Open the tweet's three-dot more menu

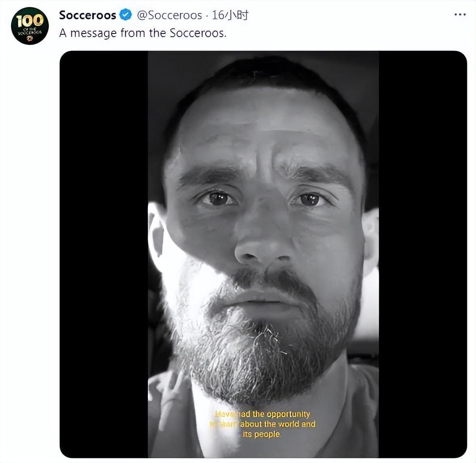(x=460, y=15)
